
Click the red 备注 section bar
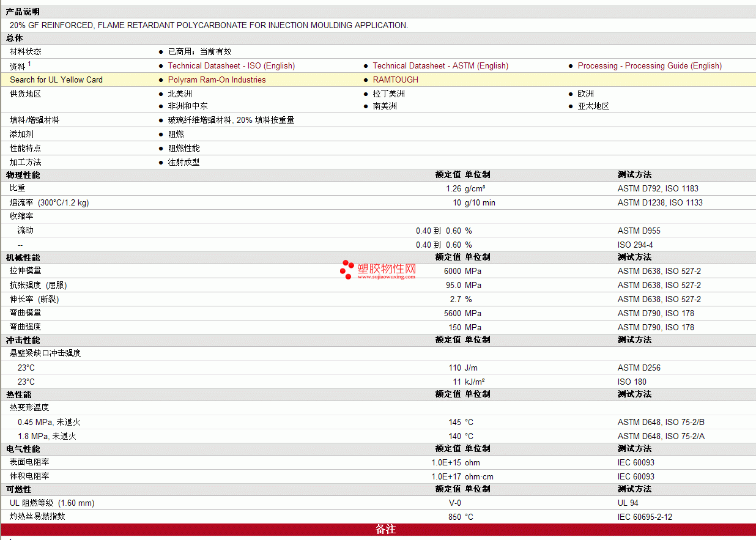coord(385,530)
